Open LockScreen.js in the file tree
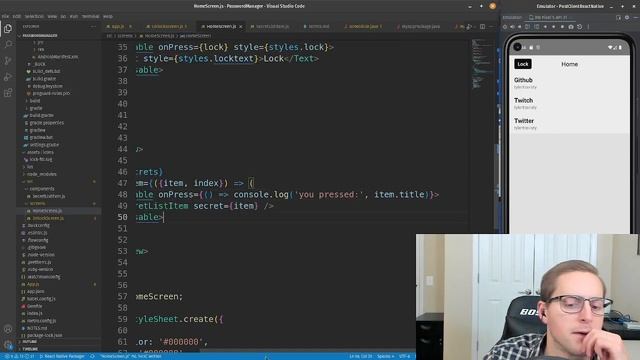The width and height of the screenshot is (640, 360). [x=48, y=218]
